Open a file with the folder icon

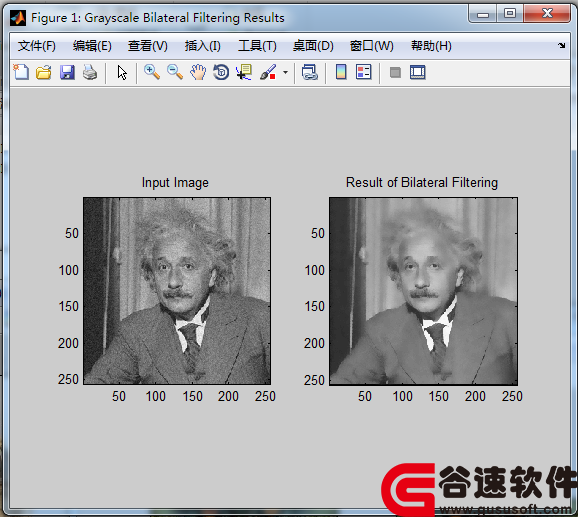pos(44,72)
